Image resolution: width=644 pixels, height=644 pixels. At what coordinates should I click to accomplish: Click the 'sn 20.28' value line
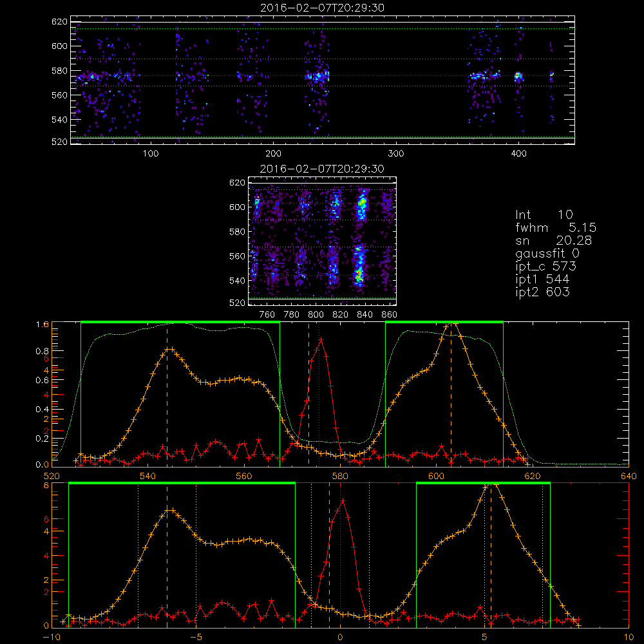554,240
